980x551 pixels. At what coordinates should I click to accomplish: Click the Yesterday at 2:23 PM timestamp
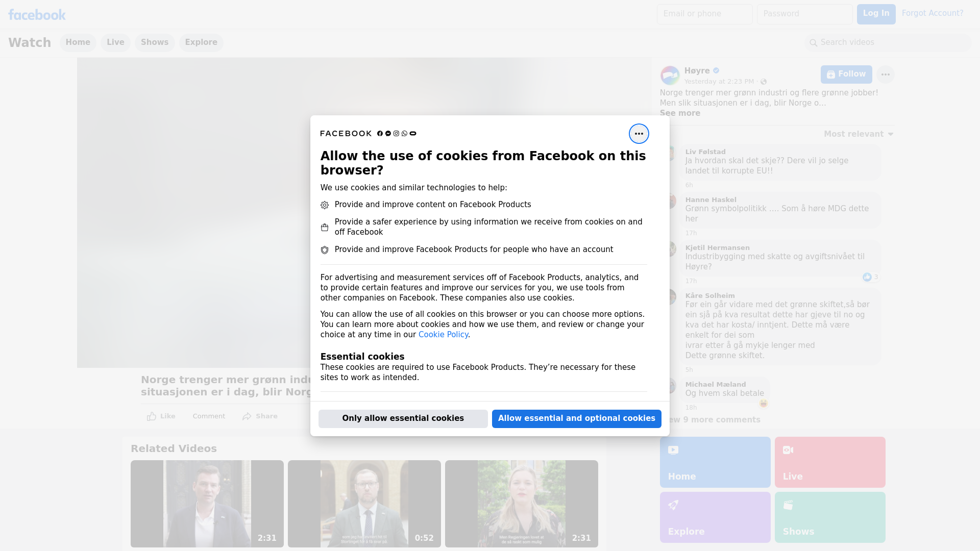click(719, 82)
